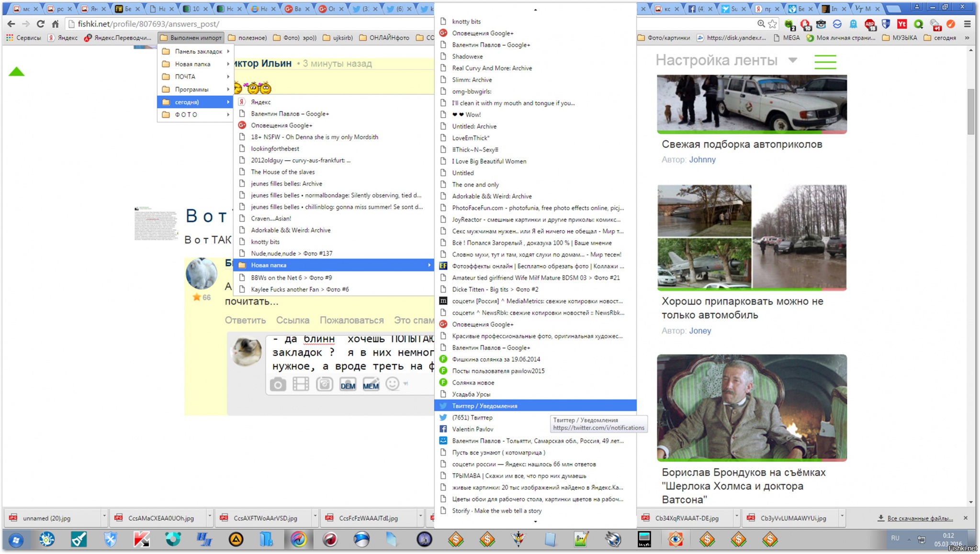Screen dimensions: 980x554
Task: Bookmark the page with the star icon
Action: (x=772, y=24)
